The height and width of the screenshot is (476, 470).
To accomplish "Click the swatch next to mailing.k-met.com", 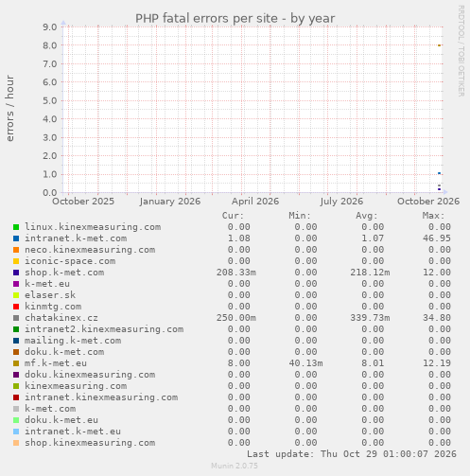I will click(16, 341).
